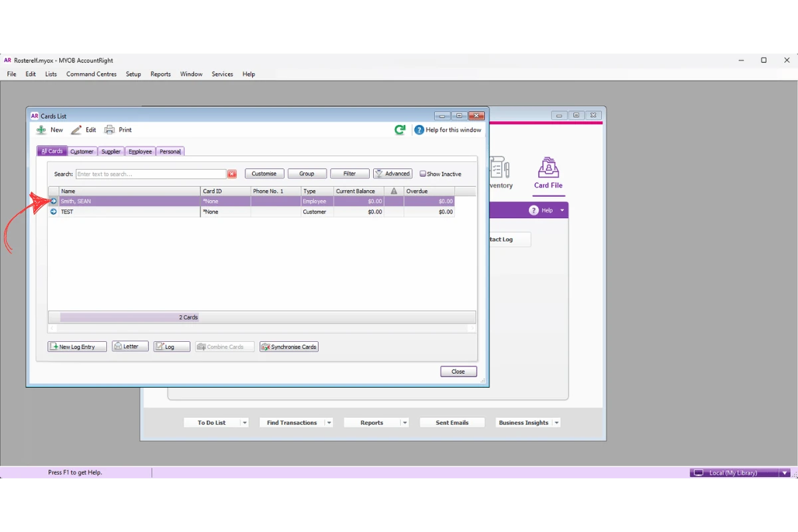798x532 pixels.
Task: Open the Services menu
Action: click(x=222, y=74)
